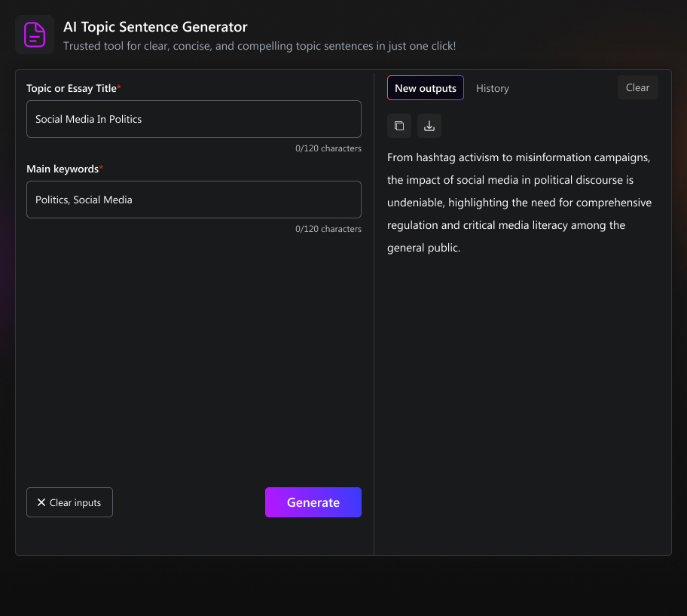
Task: Click the Clear inputs button label
Action: (75, 502)
